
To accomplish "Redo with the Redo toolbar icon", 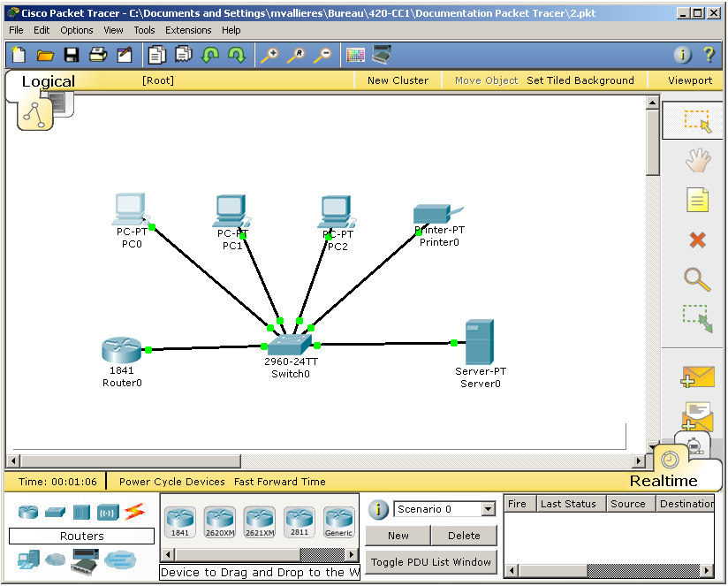I will pyautogui.click(x=237, y=55).
